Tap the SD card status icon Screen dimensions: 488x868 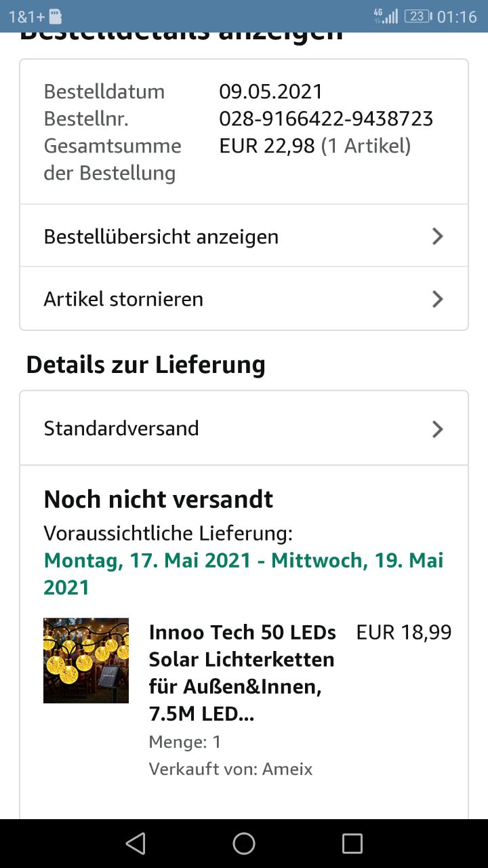[x=56, y=16]
